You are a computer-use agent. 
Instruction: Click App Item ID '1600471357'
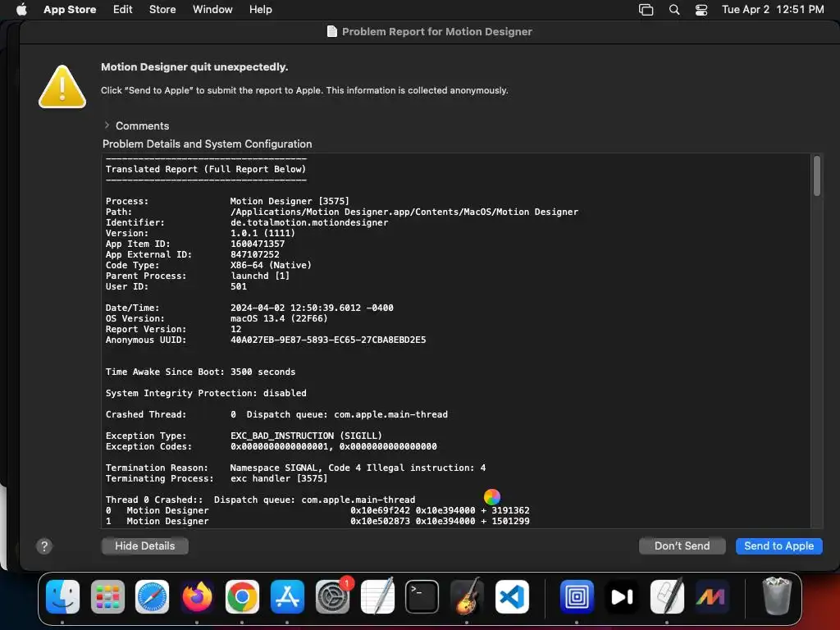[257, 244]
